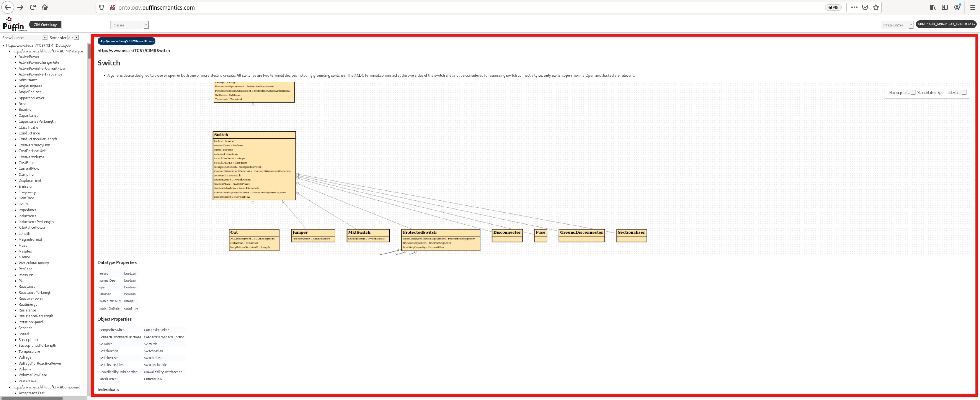Select CIM#CIMDatatype node in the tree

48,51
